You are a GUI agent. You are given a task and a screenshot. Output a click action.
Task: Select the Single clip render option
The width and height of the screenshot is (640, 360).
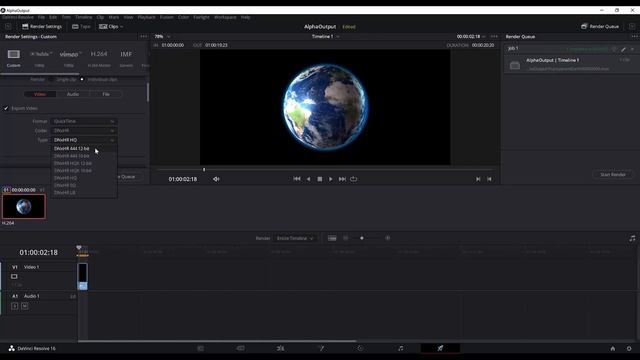pos(51,80)
